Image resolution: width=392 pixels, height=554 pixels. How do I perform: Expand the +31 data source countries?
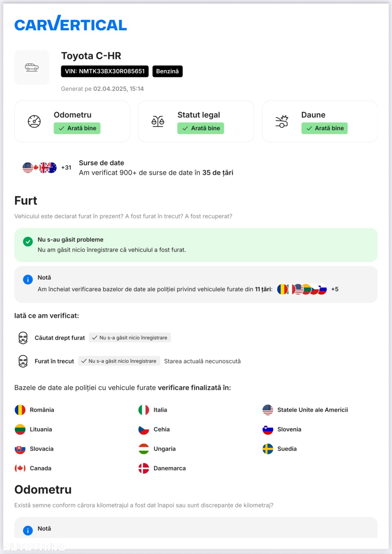click(x=66, y=168)
